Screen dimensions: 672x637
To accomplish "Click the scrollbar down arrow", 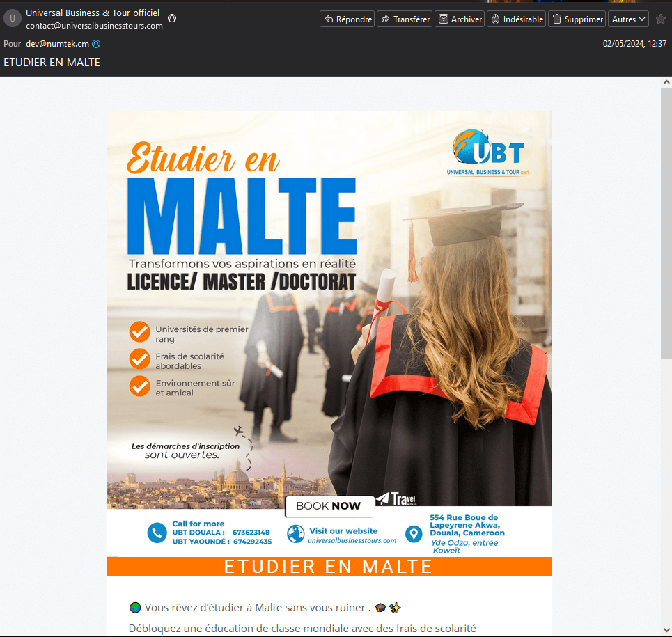I will tap(666, 630).
